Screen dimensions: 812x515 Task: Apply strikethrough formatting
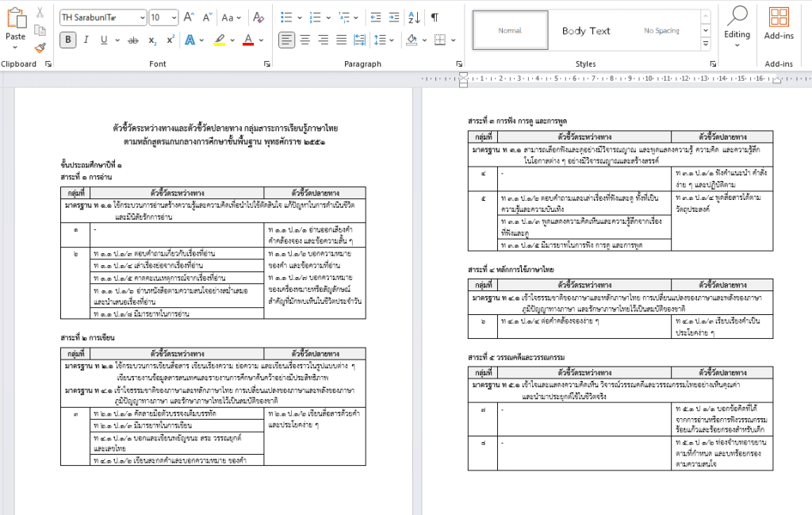133,40
